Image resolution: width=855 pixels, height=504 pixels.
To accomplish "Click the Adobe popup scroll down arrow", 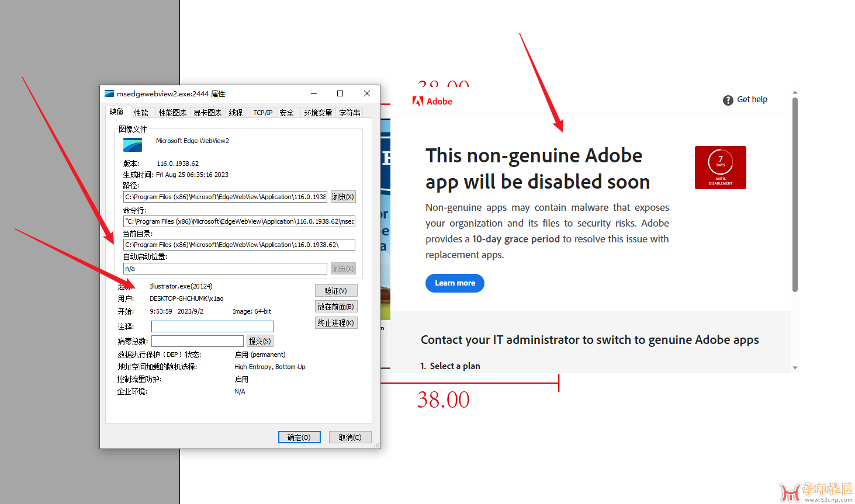I will point(795,368).
